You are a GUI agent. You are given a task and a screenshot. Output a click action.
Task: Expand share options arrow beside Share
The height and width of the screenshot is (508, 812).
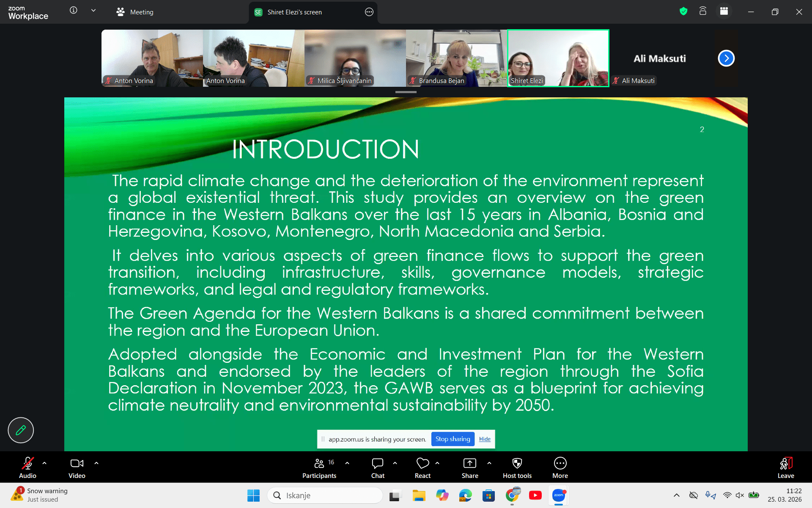[x=489, y=463]
